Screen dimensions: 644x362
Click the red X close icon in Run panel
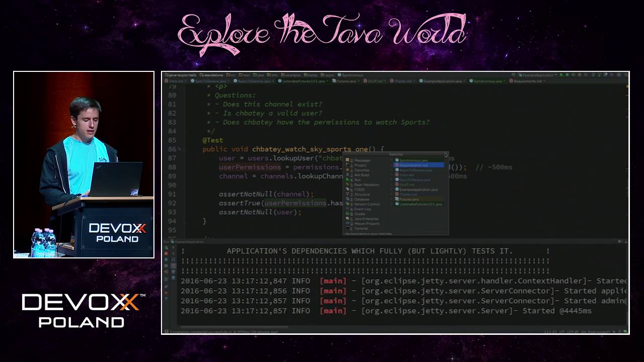point(166,293)
